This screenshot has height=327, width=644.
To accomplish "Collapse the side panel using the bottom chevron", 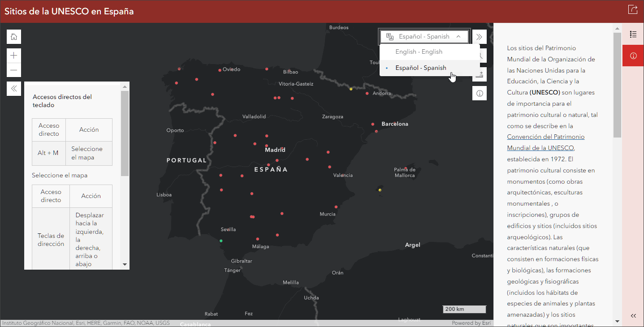I will (x=633, y=316).
